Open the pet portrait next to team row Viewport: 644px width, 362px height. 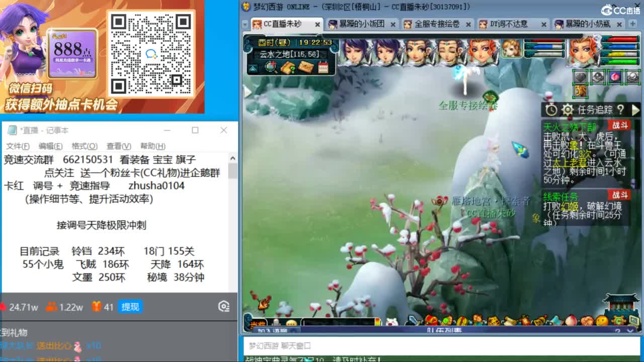[511, 48]
